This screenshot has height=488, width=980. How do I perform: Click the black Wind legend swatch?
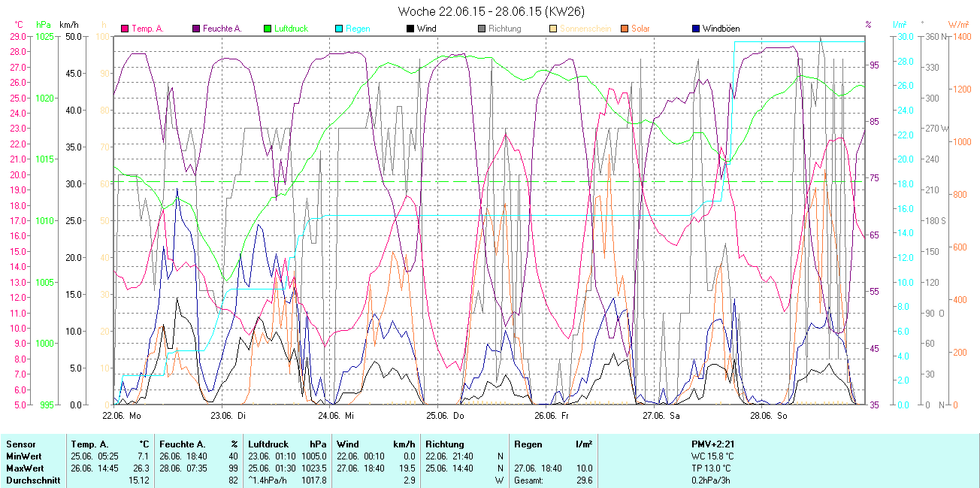click(410, 29)
